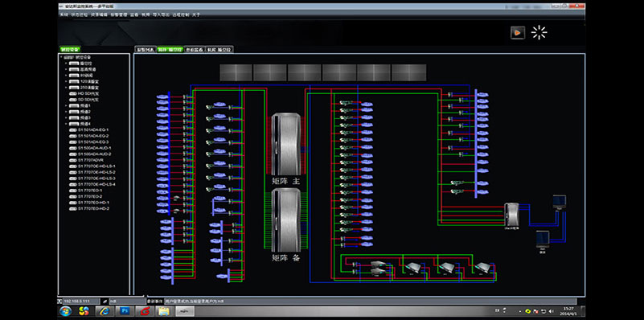The height and width of the screenshot is (320, 644).
Task: Click device icon of S1 7707ADVR
Action: point(73,160)
